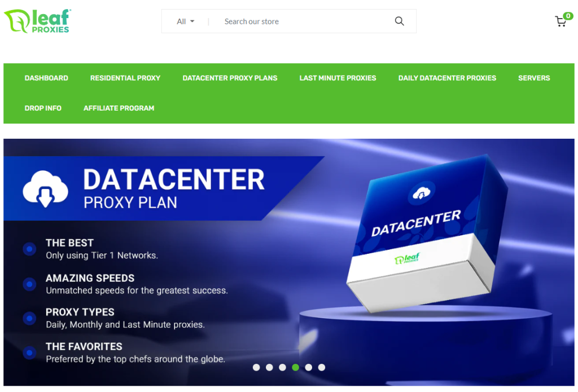Image resolution: width=578 pixels, height=392 pixels.
Task: Go to Servers menu item
Action: [534, 78]
